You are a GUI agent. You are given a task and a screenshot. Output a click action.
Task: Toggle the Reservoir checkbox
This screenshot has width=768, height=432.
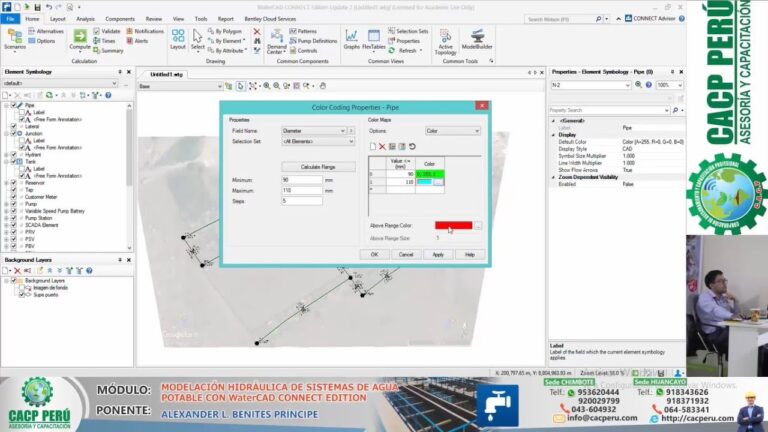coord(14,183)
